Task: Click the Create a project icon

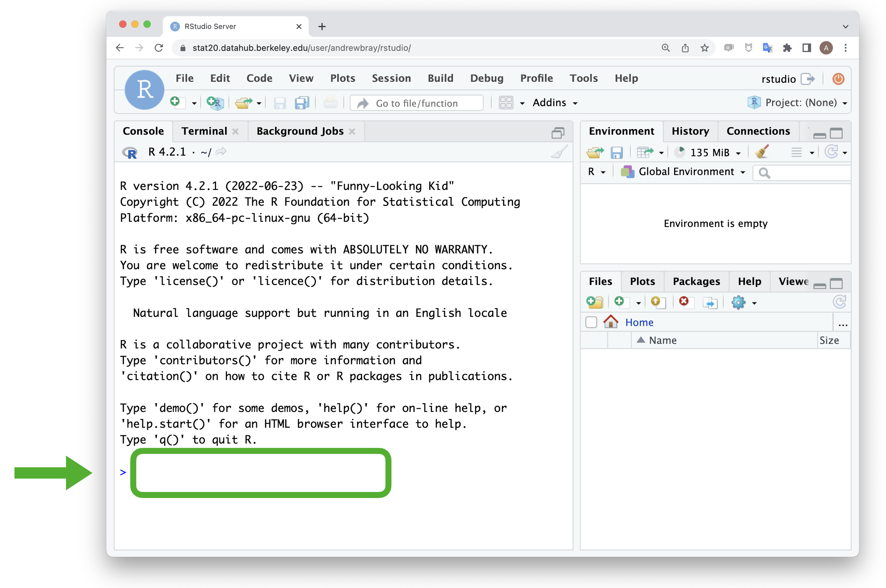Action: pos(215,102)
